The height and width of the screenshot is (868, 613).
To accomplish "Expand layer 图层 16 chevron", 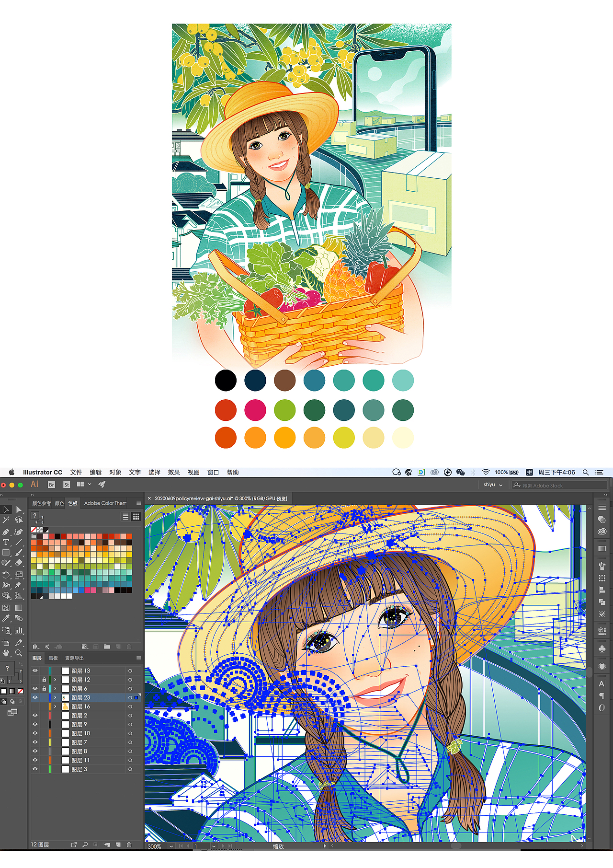I will [x=55, y=706].
